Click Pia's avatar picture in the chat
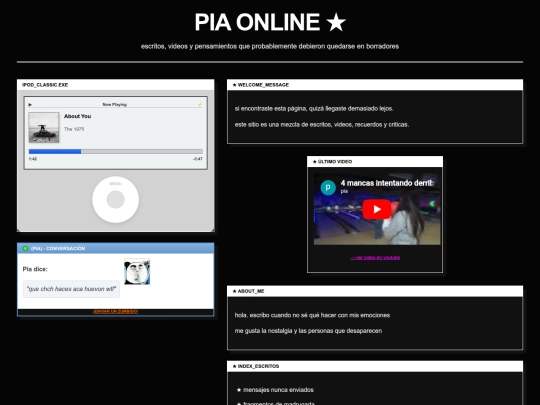Screen dimensions: 540x405 (137, 272)
